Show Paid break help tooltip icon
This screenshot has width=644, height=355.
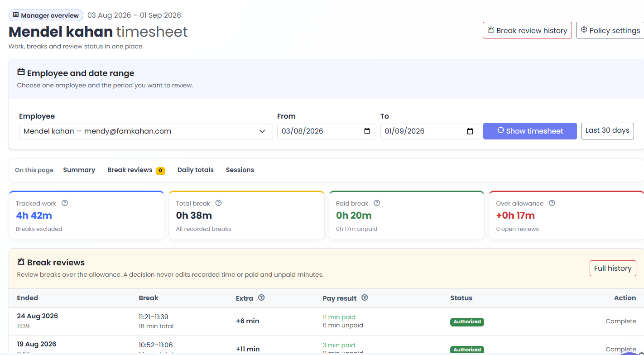pyautogui.click(x=377, y=203)
